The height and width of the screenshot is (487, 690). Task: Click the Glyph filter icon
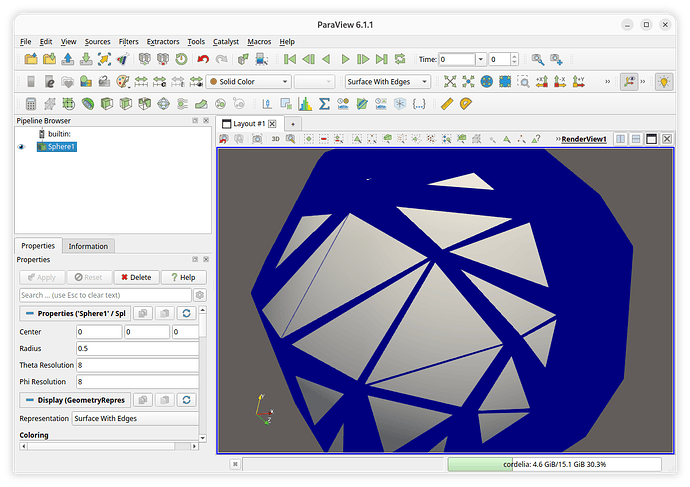[x=163, y=104]
